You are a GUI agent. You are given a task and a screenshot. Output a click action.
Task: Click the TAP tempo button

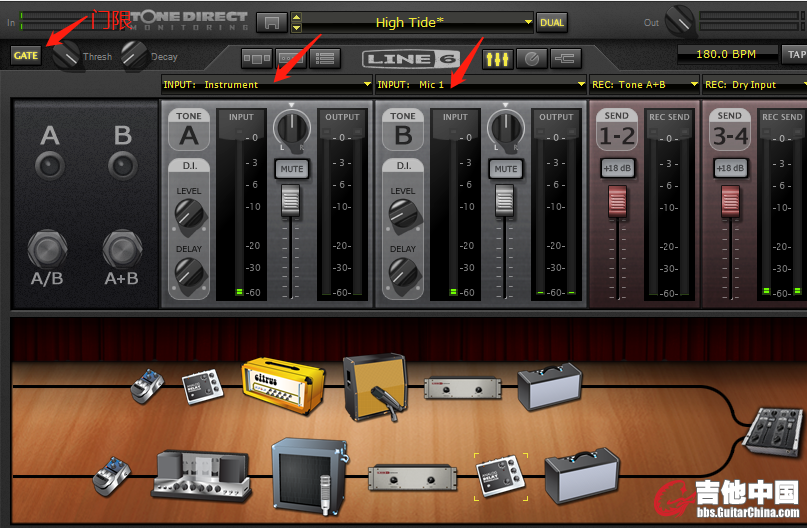(795, 54)
